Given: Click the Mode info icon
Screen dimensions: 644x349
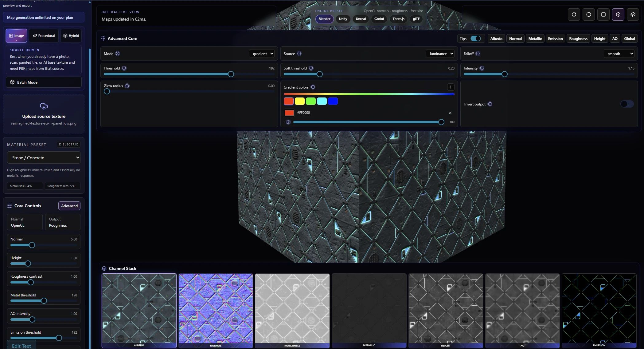Looking at the screenshot, I should point(118,54).
